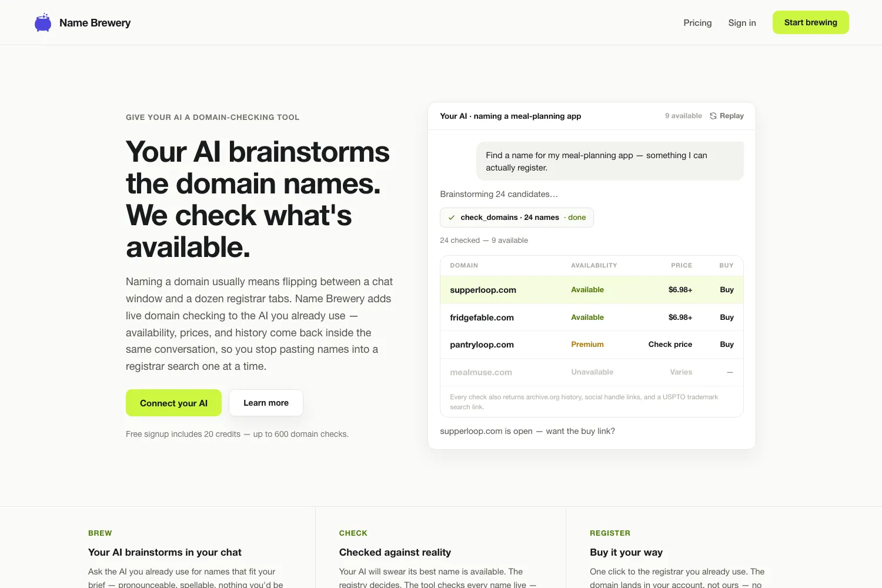Click 'Brainstorming 24 candidates…' text

(x=499, y=194)
